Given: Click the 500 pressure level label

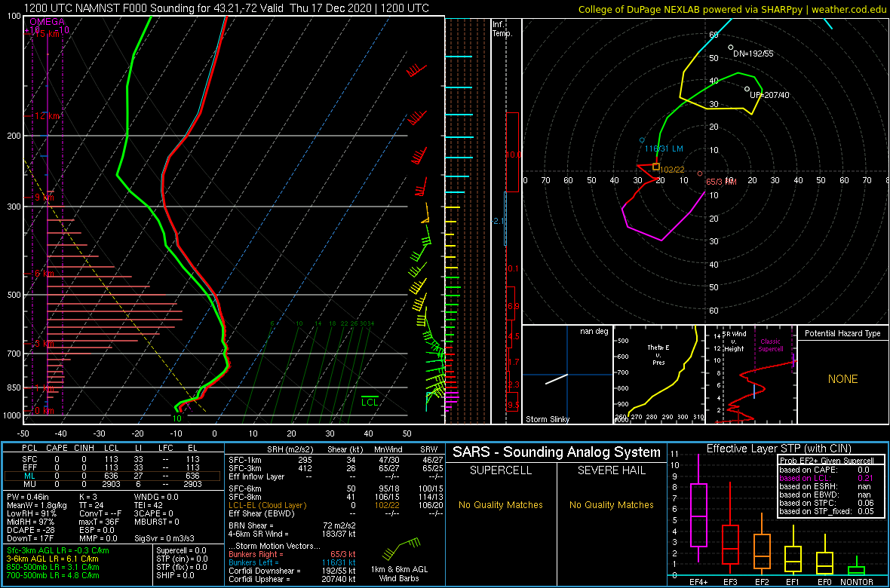Looking at the screenshot, I should 15,295.
